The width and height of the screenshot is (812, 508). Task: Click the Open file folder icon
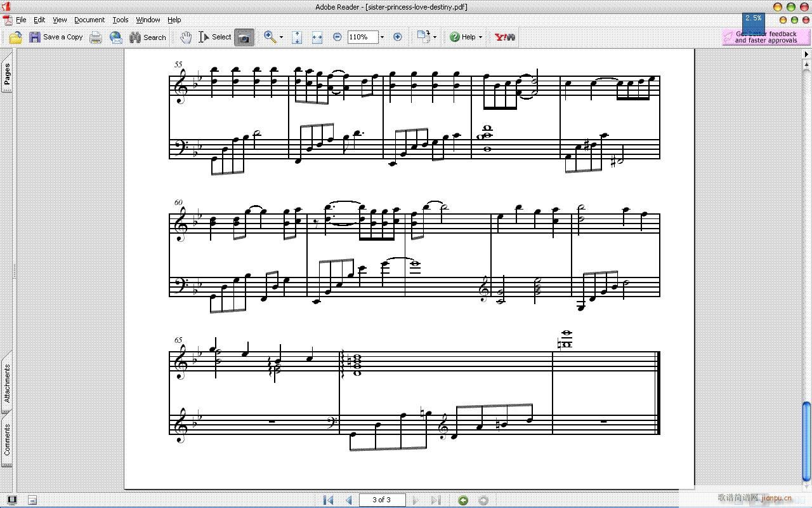pos(15,37)
